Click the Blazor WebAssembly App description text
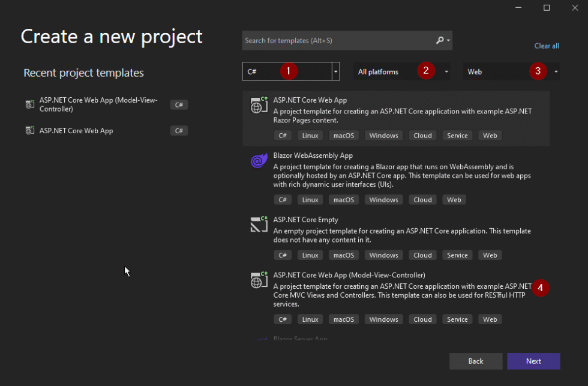This screenshot has height=386, width=588. tap(402, 175)
